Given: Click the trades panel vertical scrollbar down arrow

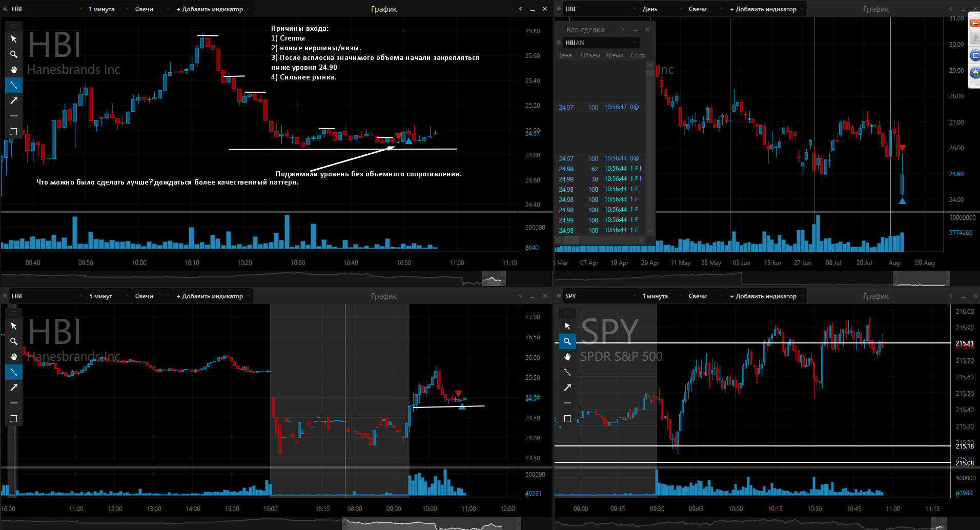Looking at the screenshot, I should pos(650,231).
